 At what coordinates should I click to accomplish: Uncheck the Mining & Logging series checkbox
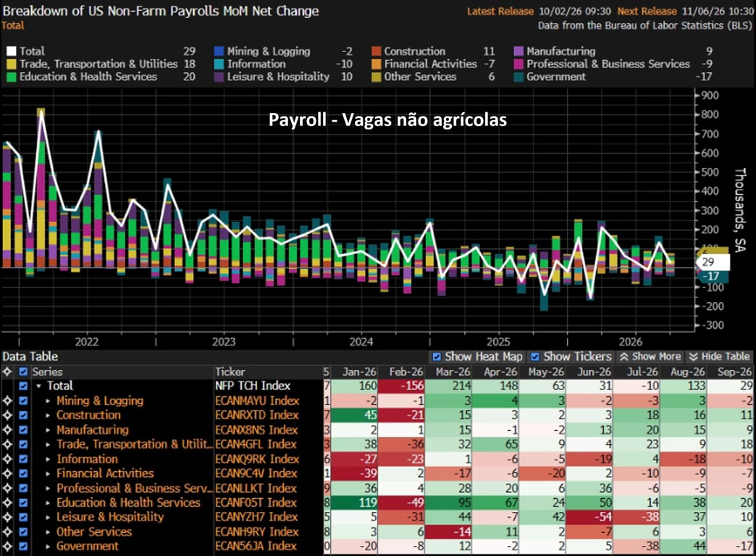[23, 401]
